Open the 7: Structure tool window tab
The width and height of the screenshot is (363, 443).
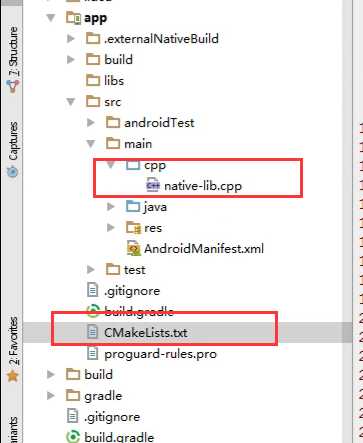[x=13, y=59]
